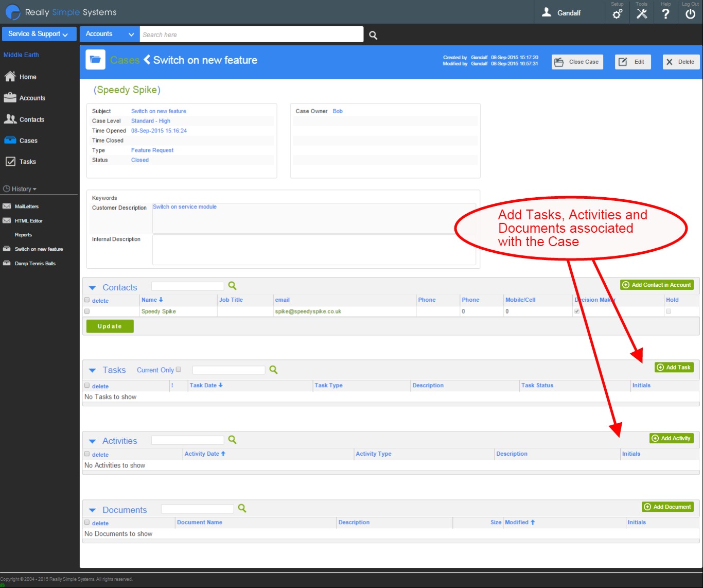
Task: Click the Contacts section search magnifier
Action: coord(232,286)
